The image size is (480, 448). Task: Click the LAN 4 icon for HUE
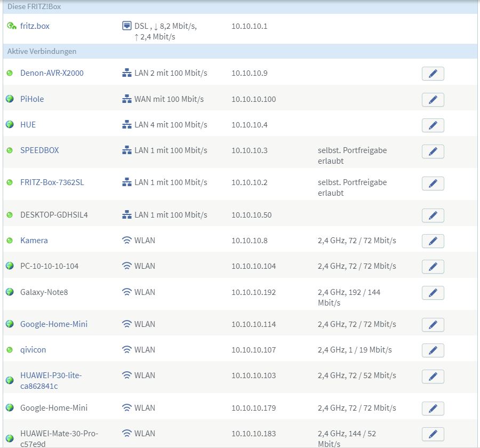[x=127, y=124]
